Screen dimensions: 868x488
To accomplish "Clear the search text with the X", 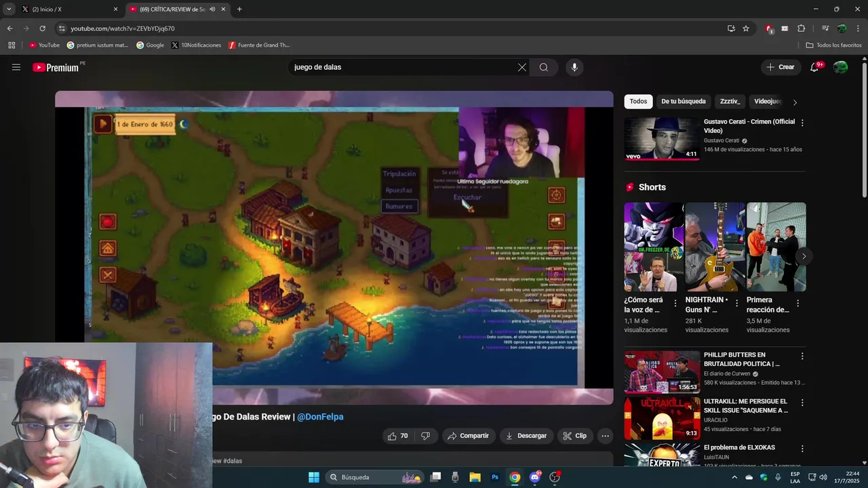I will (521, 67).
